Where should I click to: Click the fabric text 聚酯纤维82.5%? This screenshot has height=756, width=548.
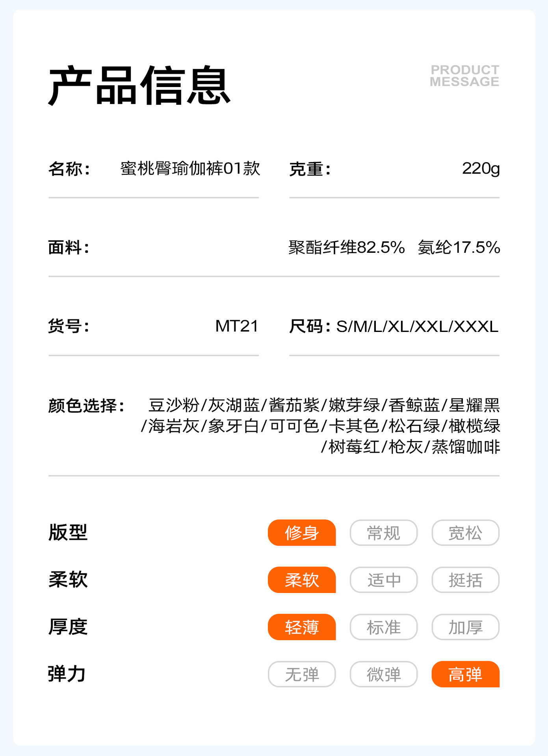[x=347, y=248]
